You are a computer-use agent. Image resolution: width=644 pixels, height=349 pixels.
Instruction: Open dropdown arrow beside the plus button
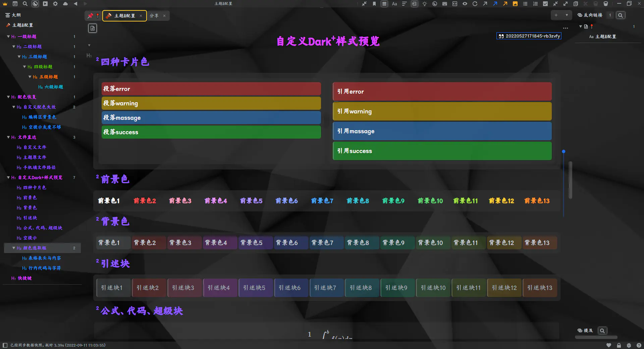pos(567,15)
